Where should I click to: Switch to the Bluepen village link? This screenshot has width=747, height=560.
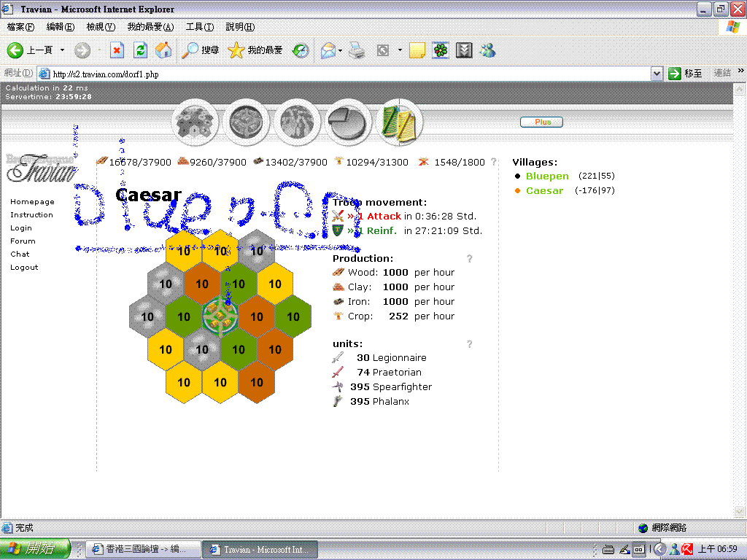547,176
